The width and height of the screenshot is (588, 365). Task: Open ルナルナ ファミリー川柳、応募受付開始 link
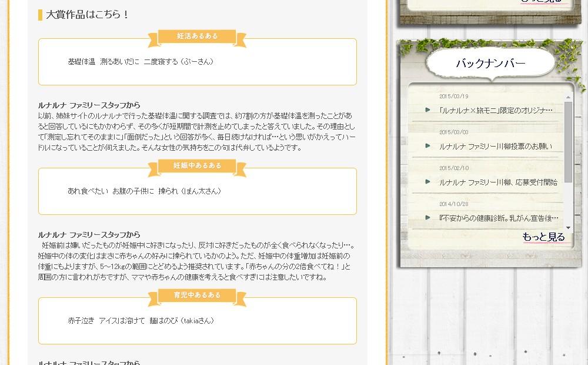pos(498,182)
